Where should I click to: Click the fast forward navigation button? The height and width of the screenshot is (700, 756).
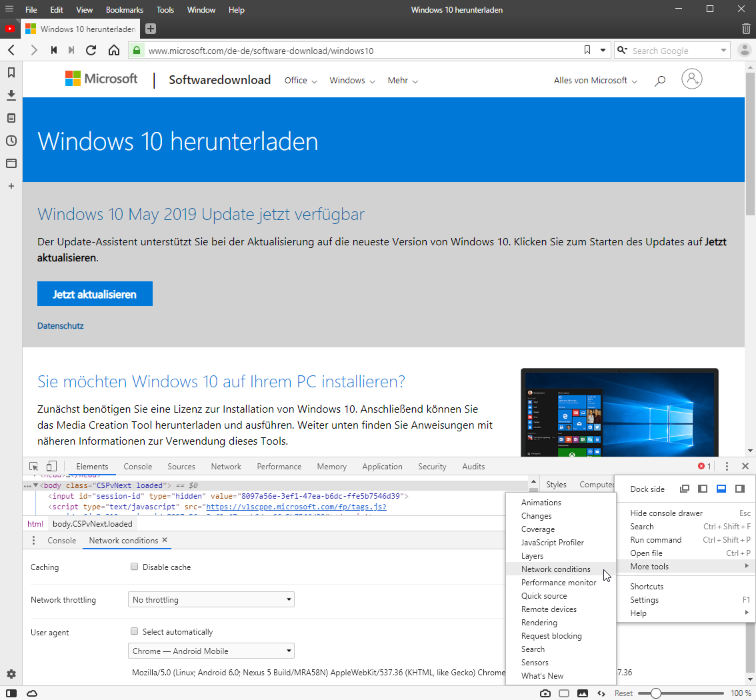71,50
